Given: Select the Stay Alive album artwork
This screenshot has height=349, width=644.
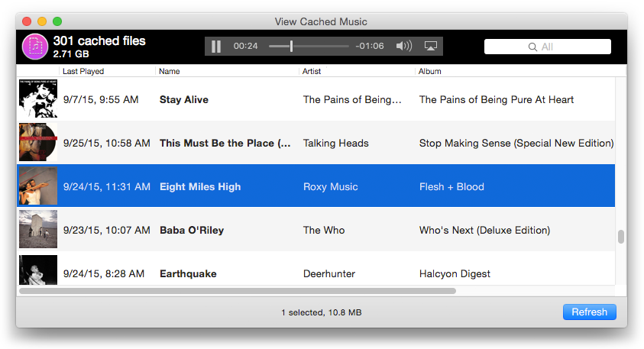Looking at the screenshot, I should pyautogui.click(x=38, y=99).
